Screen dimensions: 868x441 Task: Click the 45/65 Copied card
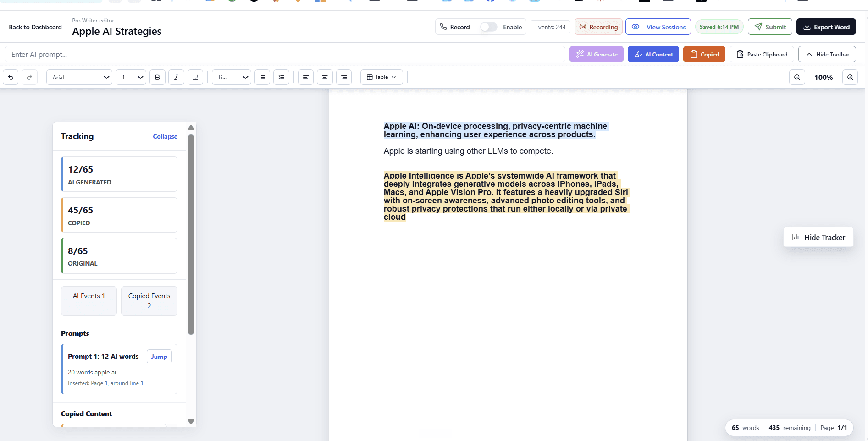click(x=119, y=215)
